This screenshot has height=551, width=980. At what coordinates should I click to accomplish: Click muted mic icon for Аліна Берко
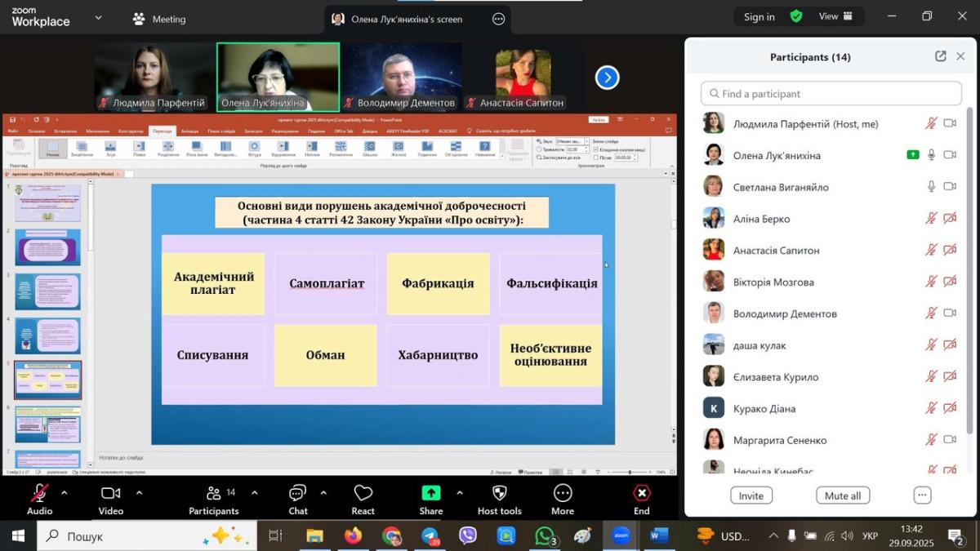point(931,219)
